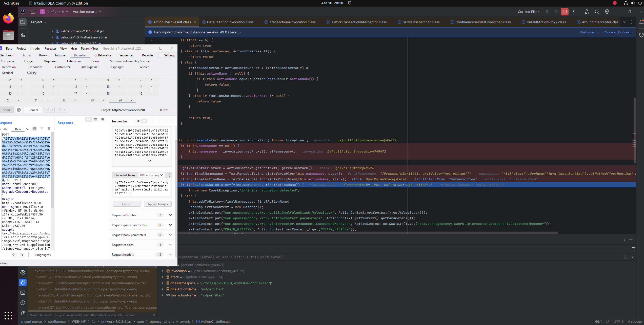The height and width of the screenshot is (325, 644).
Task: Switch Burp layout to side-by-side view
Action: [x=88, y=119]
